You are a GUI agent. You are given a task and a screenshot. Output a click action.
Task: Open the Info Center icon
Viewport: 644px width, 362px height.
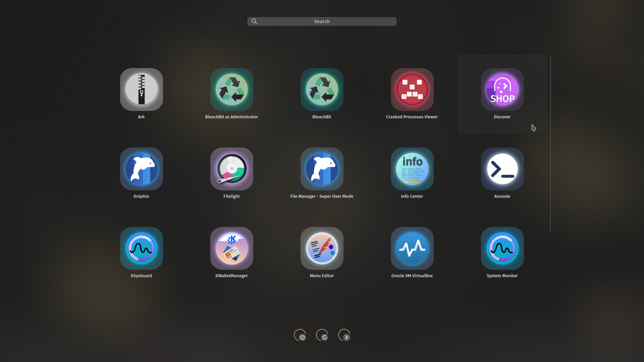point(412,169)
